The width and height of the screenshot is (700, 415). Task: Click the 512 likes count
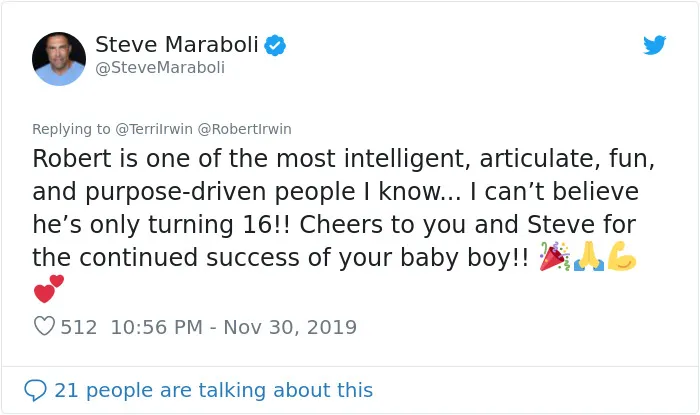tap(79, 327)
